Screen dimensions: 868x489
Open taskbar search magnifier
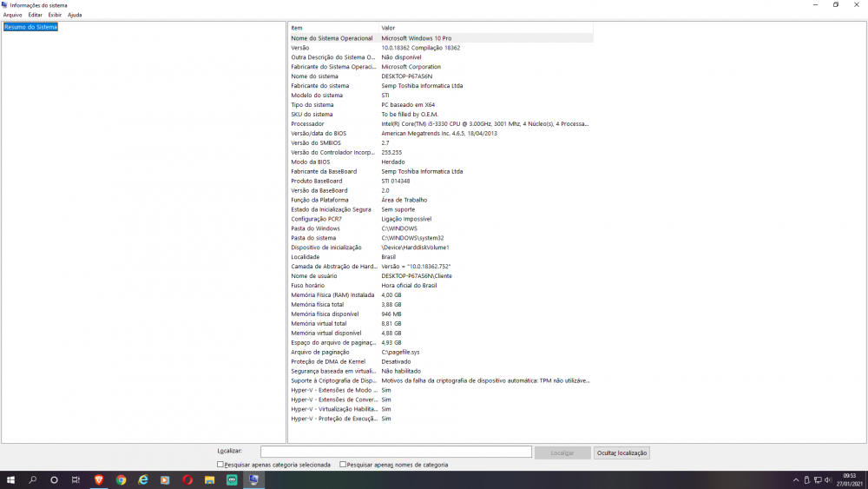point(33,480)
